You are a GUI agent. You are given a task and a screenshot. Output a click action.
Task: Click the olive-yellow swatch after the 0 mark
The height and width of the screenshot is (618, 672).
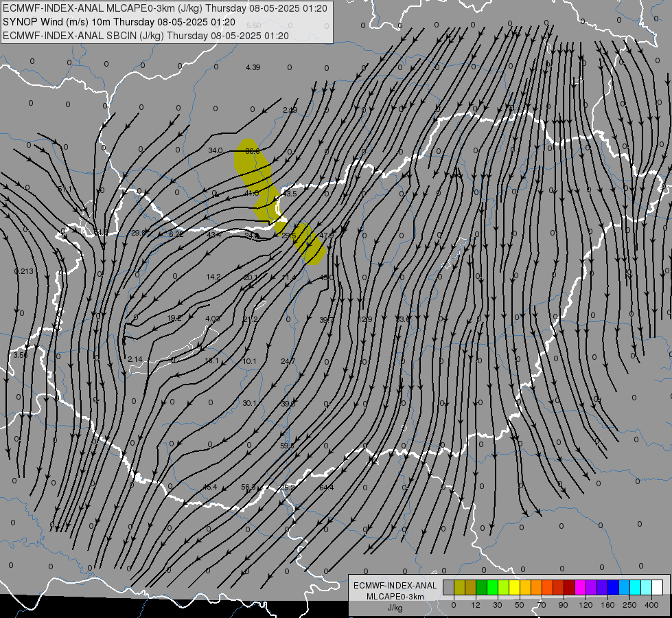click(x=459, y=587)
